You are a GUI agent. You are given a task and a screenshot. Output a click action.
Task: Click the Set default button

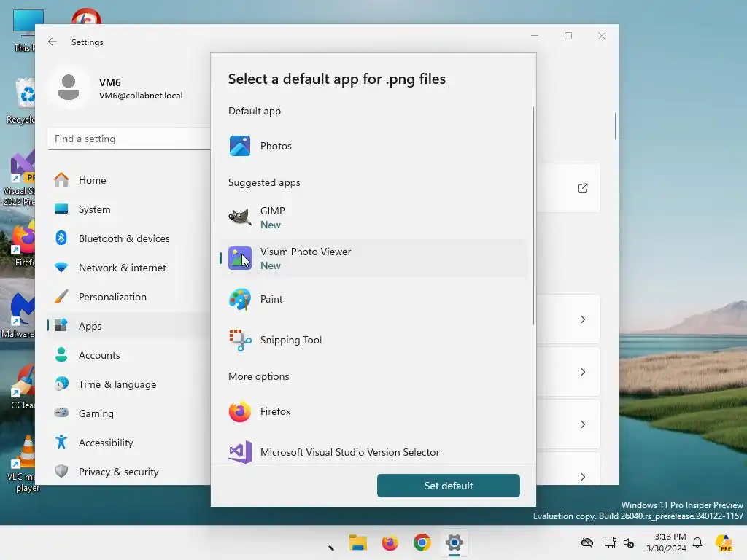click(x=449, y=486)
